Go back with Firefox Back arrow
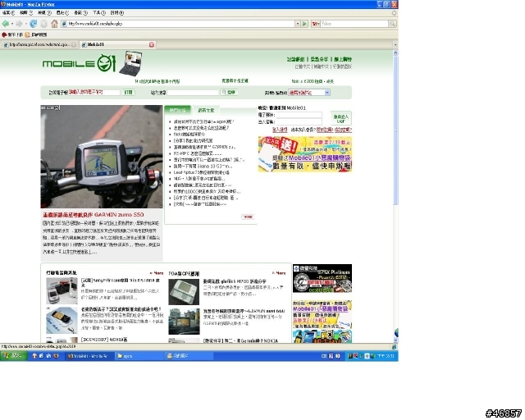Screen dimensions: 525x420 6,24
